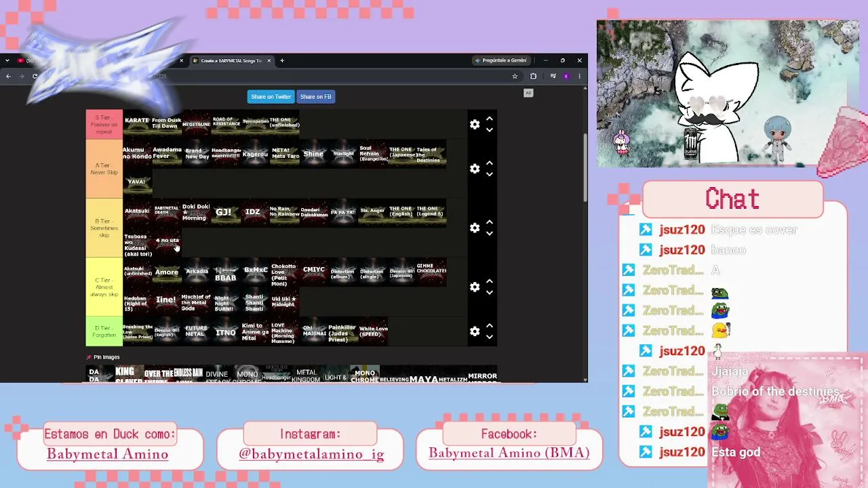Select the FUTURE METAL tile

196,331
